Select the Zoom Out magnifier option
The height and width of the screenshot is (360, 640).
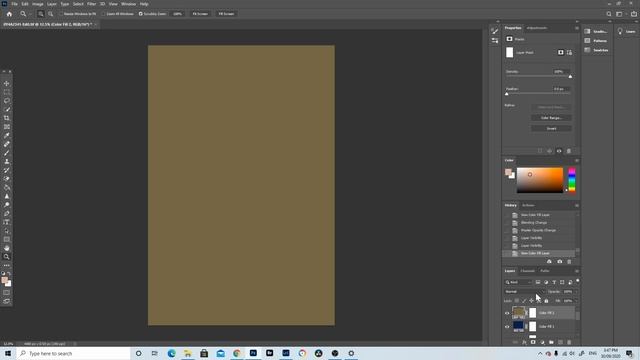[x=51, y=14]
